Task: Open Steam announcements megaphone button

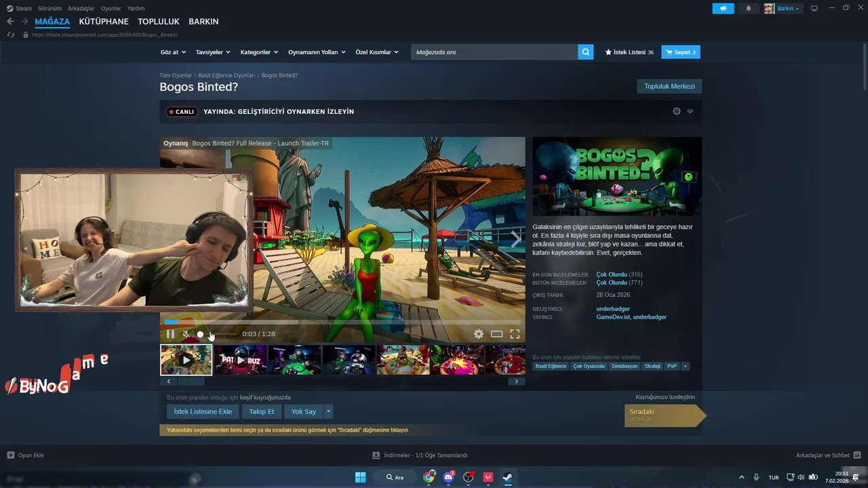Action: coord(723,8)
